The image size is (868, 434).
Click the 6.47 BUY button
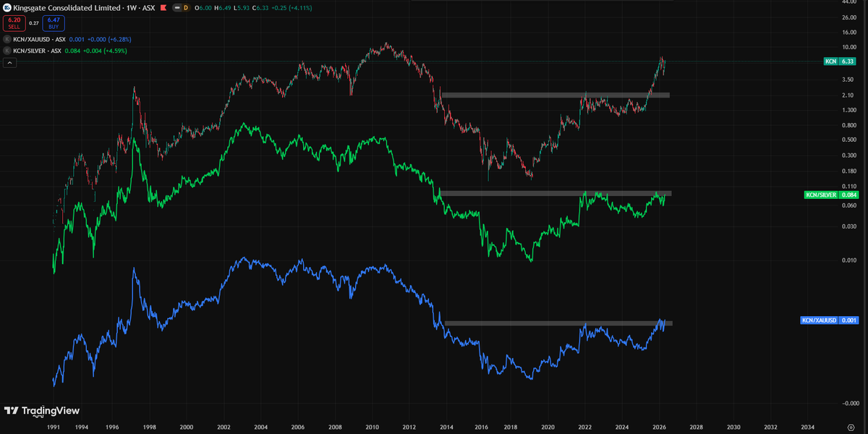(x=54, y=23)
